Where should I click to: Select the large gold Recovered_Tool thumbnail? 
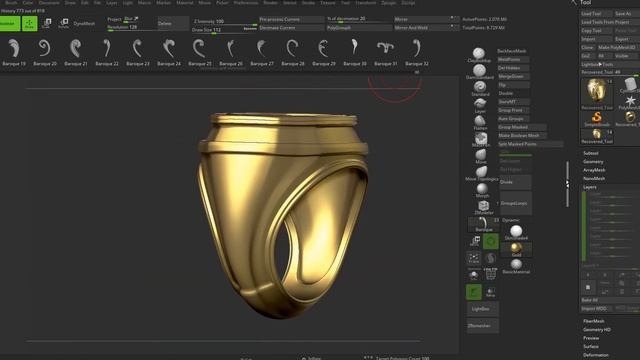[596, 93]
